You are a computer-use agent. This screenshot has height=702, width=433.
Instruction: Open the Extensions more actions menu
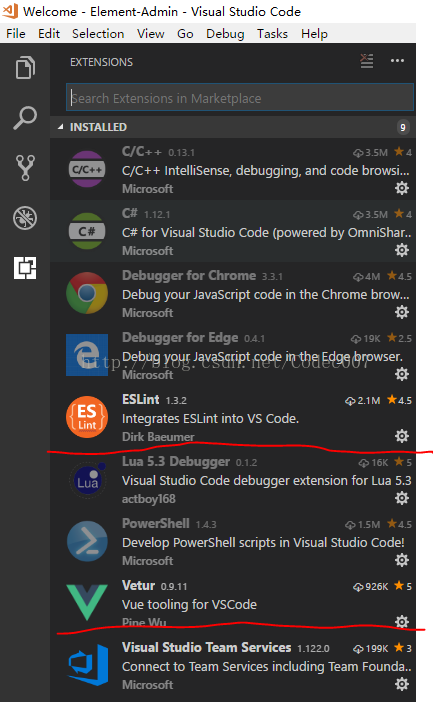397,60
